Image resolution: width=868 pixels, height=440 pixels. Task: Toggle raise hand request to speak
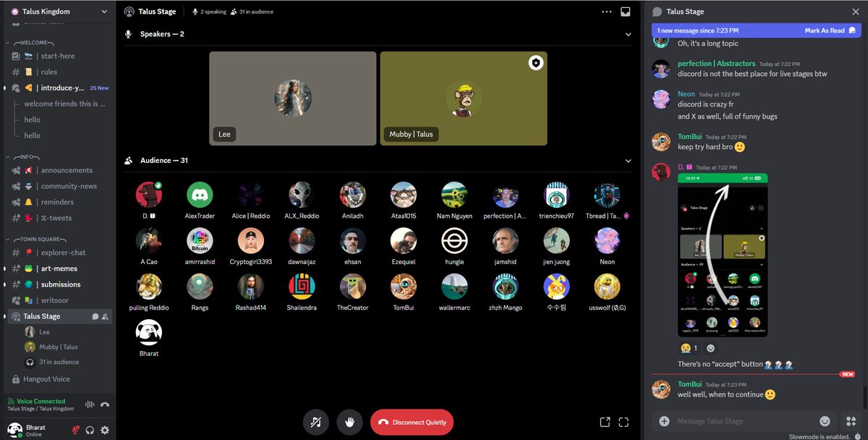coord(350,422)
